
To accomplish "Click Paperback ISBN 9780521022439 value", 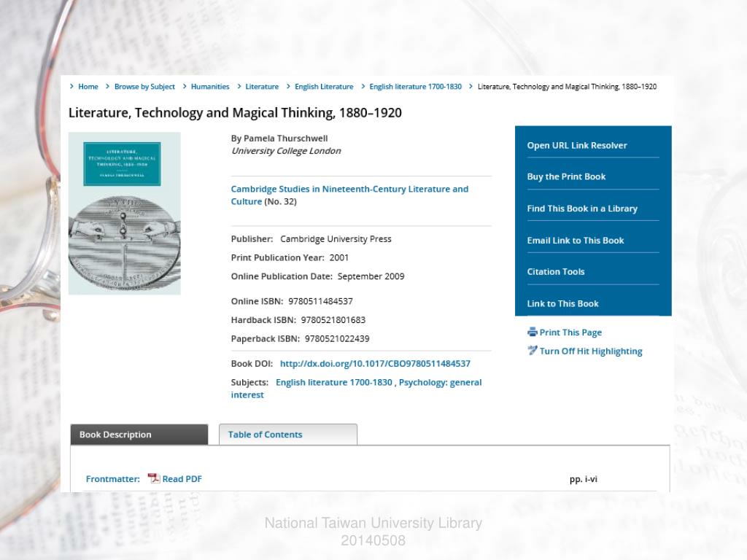I will (337, 339).
